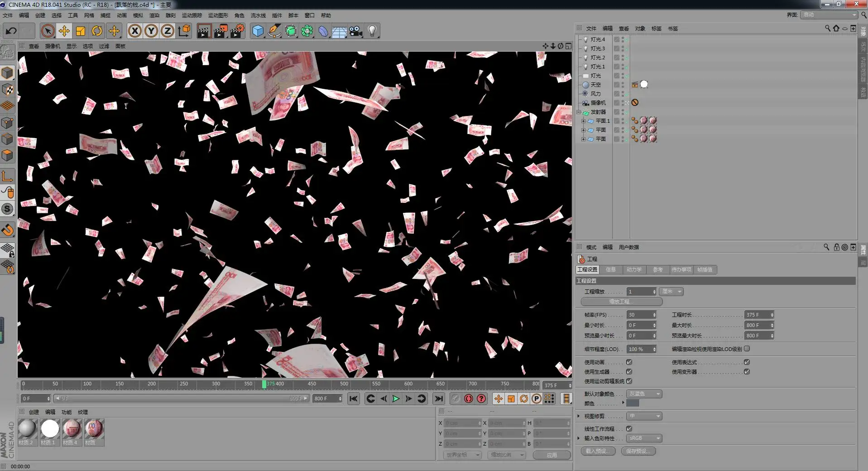Toggle the X axis lock

point(134,31)
